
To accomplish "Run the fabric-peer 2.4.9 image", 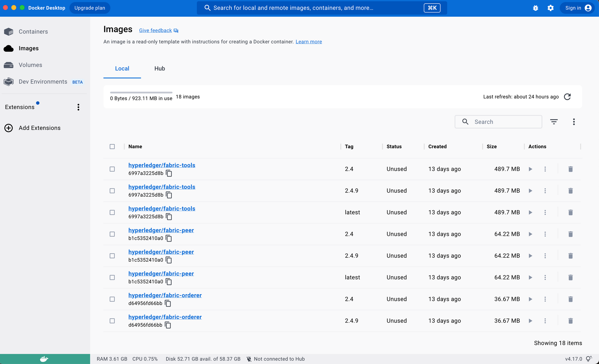I will [x=530, y=256].
